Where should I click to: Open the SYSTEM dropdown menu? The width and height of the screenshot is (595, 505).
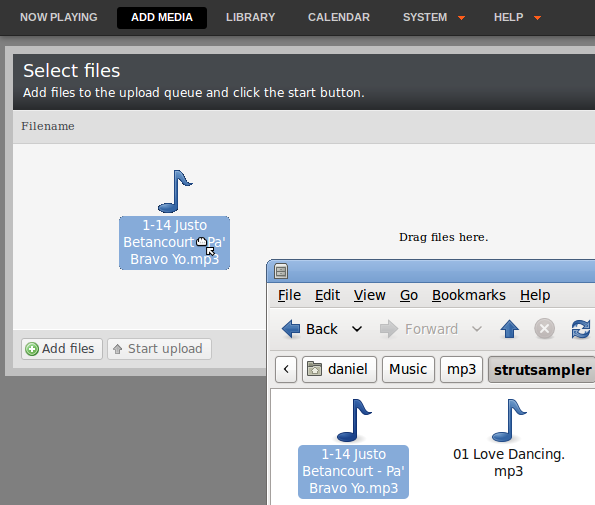click(x=433, y=17)
